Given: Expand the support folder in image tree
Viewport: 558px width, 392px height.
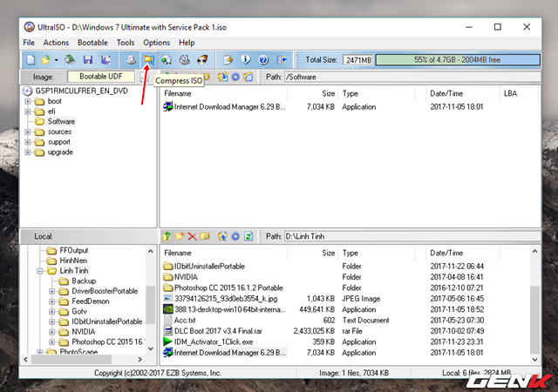Looking at the screenshot, I should [x=28, y=142].
